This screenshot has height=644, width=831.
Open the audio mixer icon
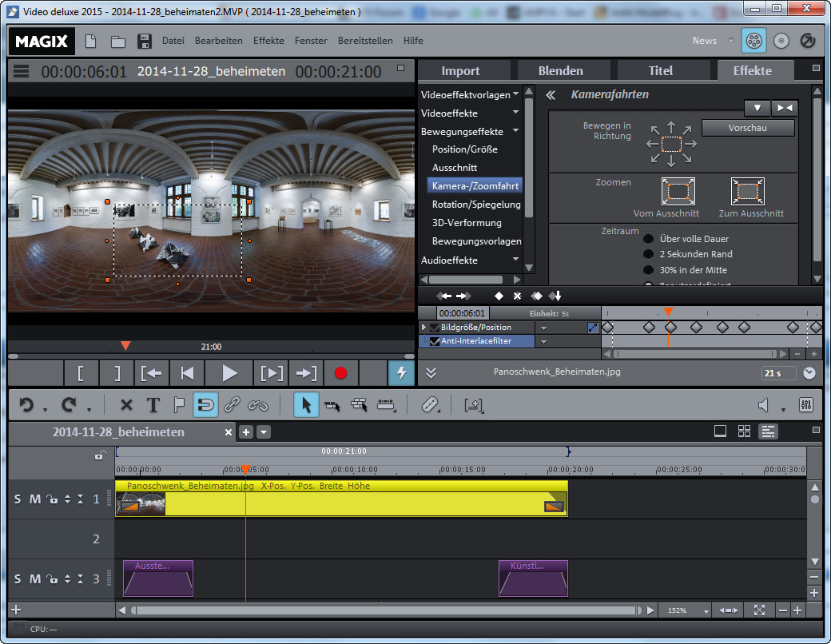pos(805,405)
